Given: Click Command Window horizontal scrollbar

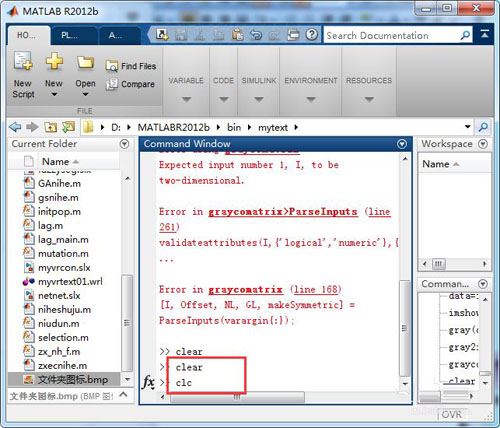Looking at the screenshot, I should point(237,397).
